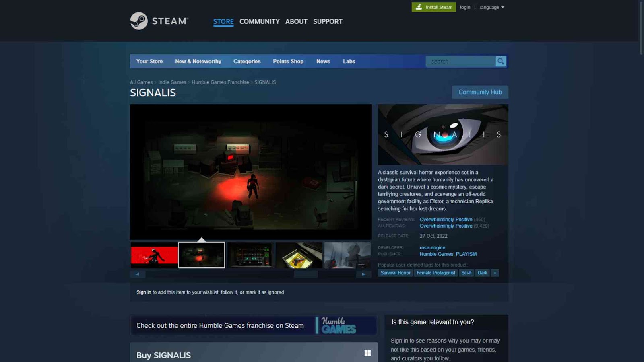Viewport: 644px width, 362px height.
Task: Click the left thumbnail scroll arrow
Action: 137,274
